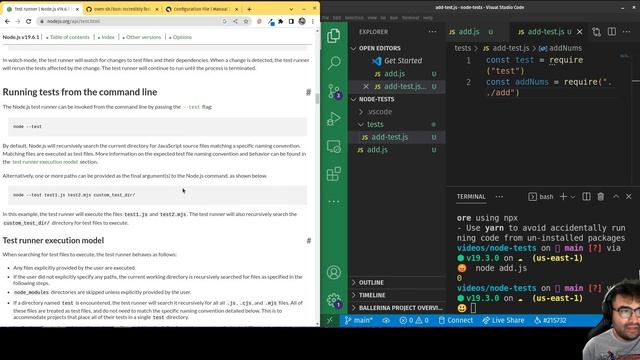Open the Options link on Node.js docs
Image resolution: width=640 pixels, height=360 pixels.
[182, 37]
